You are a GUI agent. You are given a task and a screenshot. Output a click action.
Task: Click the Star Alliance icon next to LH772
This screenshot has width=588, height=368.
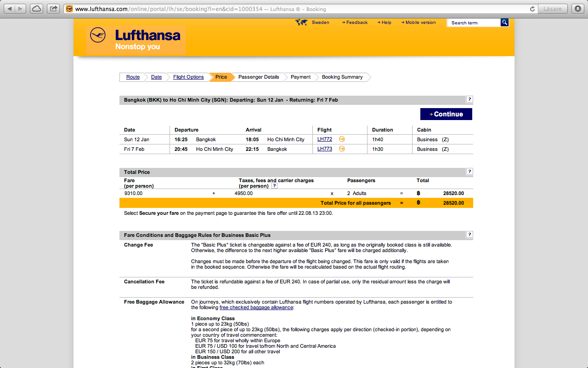(342, 139)
